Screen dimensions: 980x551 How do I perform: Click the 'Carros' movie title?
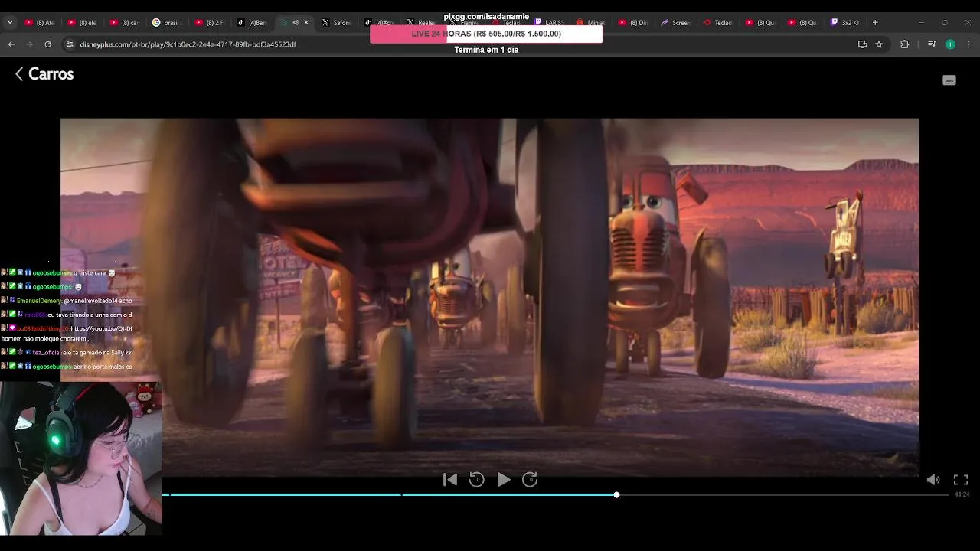tap(51, 74)
